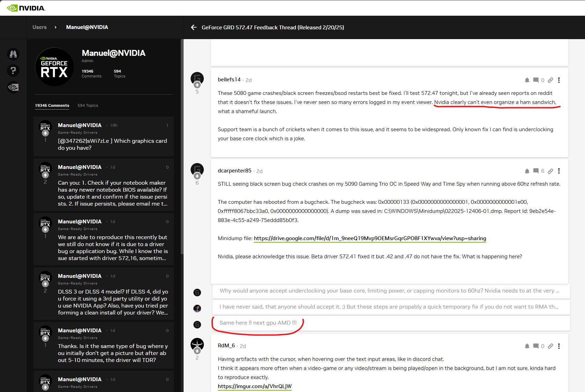Open more options menu on dcarpenter85 post
The width and height of the screenshot is (585, 392).
pos(559,171)
